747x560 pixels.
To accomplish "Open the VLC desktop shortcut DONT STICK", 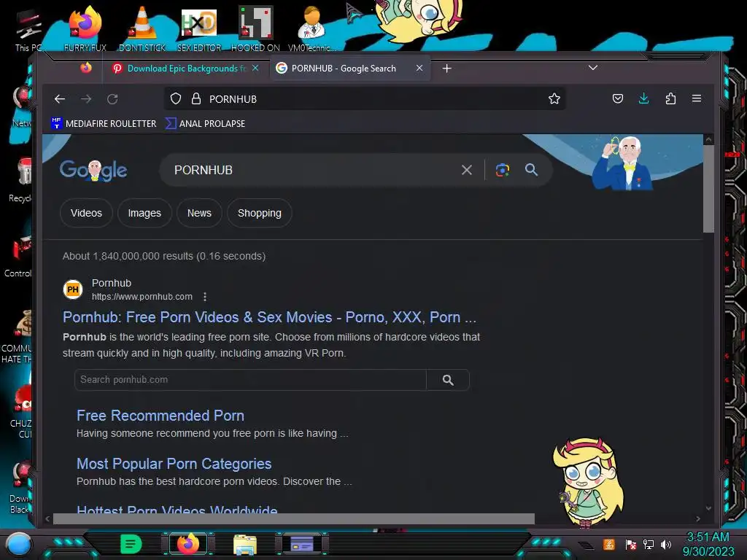I will point(142,28).
